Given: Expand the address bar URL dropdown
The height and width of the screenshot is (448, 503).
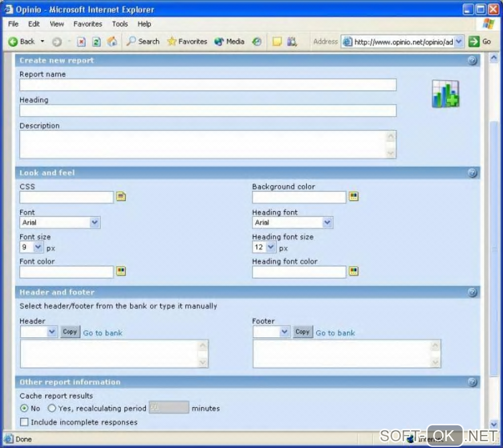Looking at the screenshot, I should (x=459, y=42).
